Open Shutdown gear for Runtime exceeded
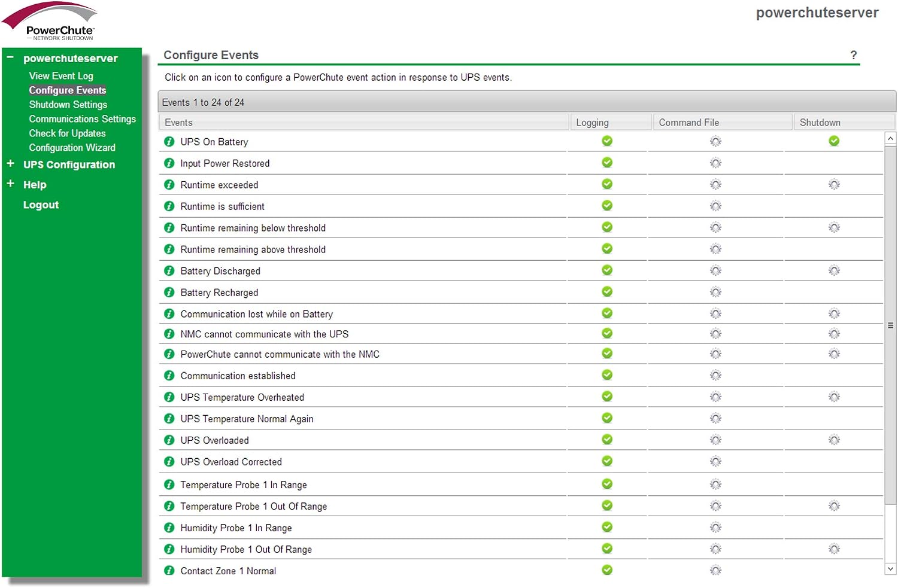This screenshot has width=898, height=588. [x=834, y=185]
